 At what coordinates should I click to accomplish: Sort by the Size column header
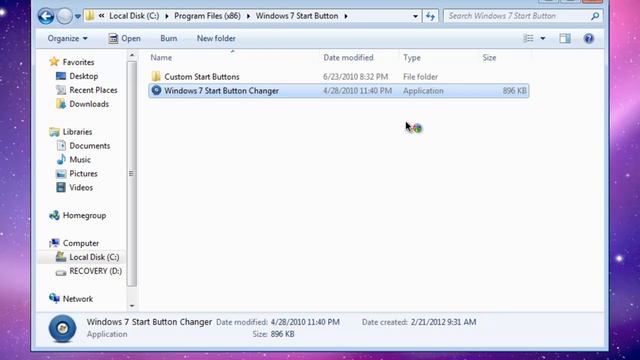pyautogui.click(x=489, y=58)
